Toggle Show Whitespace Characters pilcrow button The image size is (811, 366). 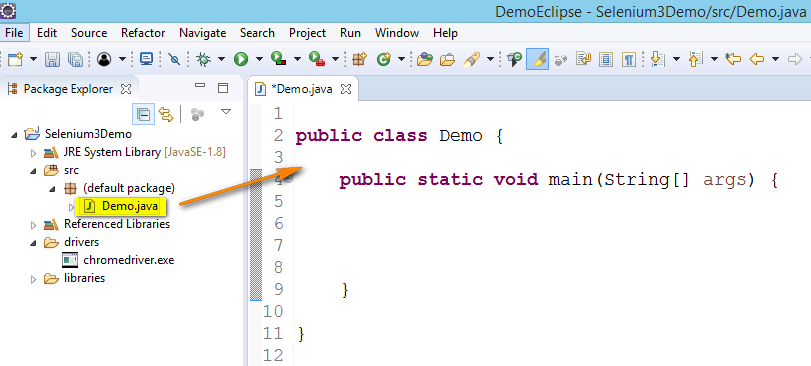click(x=628, y=59)
